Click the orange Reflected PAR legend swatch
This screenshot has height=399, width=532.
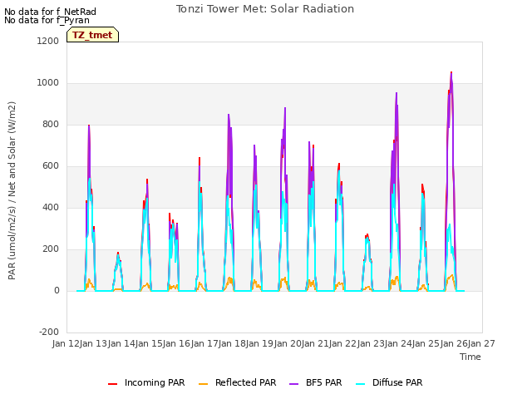coord(203,384)
